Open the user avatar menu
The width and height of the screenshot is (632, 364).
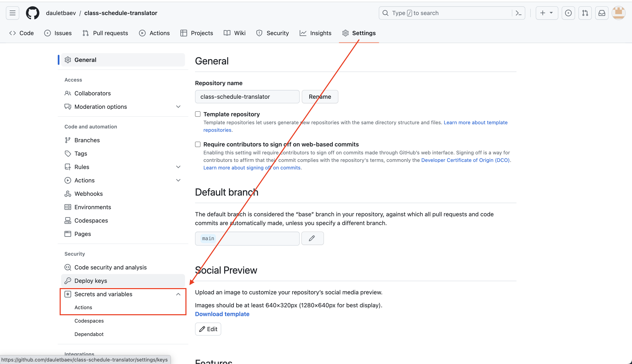tap(618, 13)
